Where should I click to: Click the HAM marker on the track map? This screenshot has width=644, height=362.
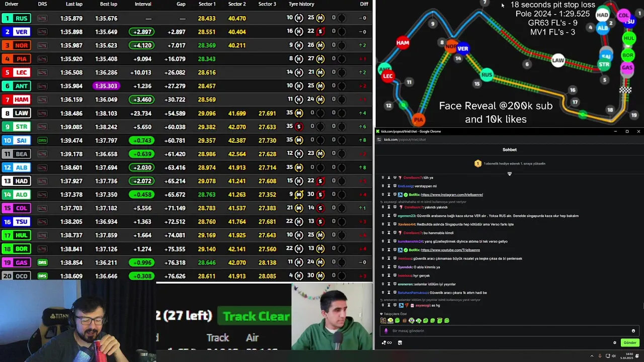tap(403, 43)
